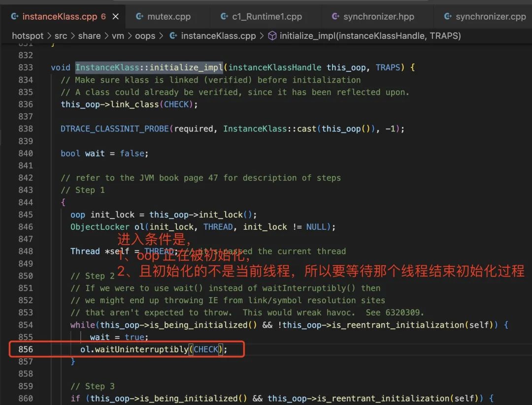
Task: Click TRAPS parameter on line 833
Action: [x=388, y=67]
